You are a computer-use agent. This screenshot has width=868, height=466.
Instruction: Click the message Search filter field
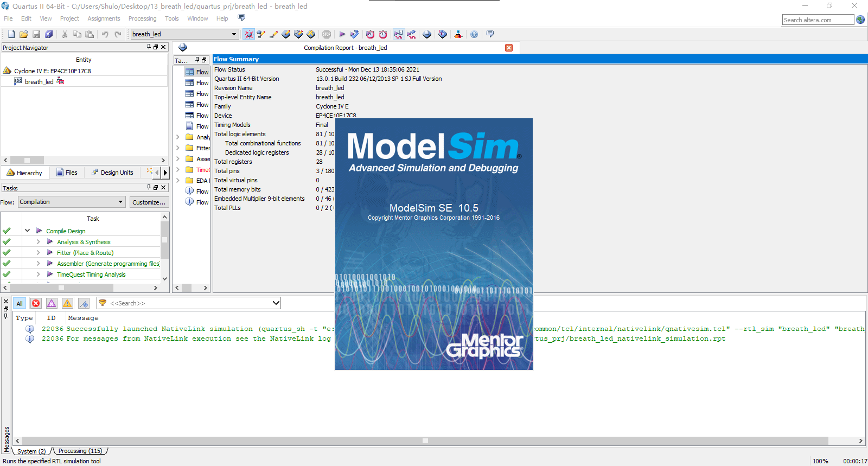point(189,303)
